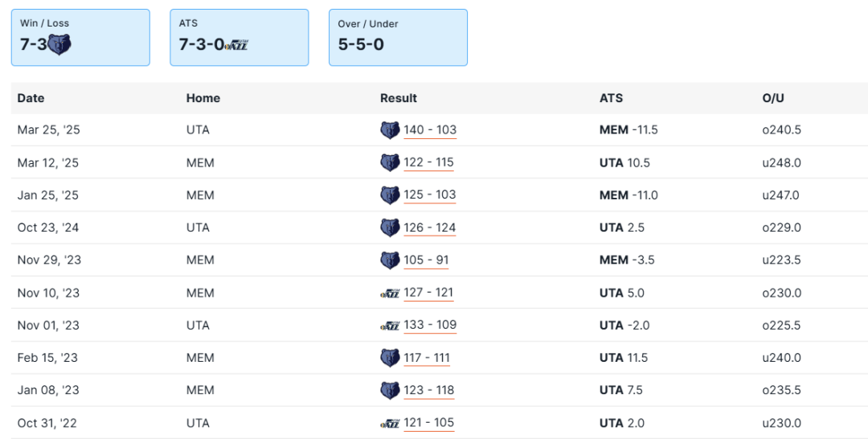Click Grizzlies logo beside 117 - 111 result

tap(390, 358)
